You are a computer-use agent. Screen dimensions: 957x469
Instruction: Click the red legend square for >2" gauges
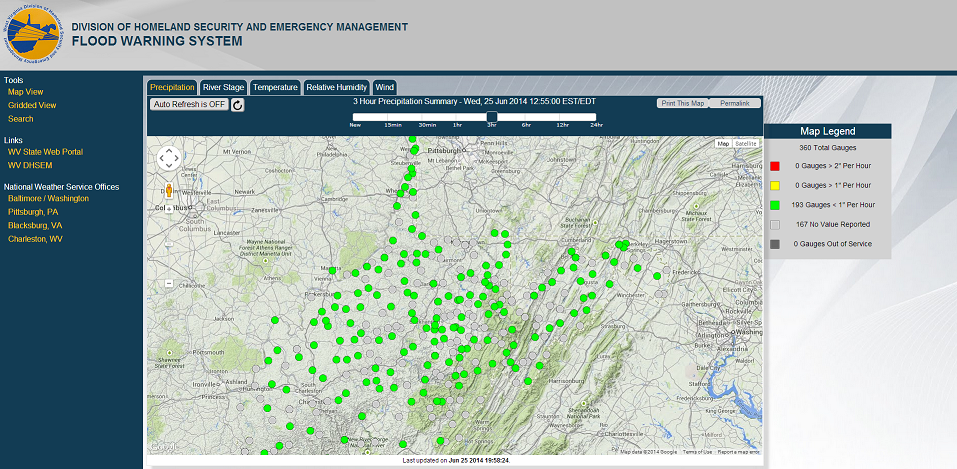click(775, 165)
